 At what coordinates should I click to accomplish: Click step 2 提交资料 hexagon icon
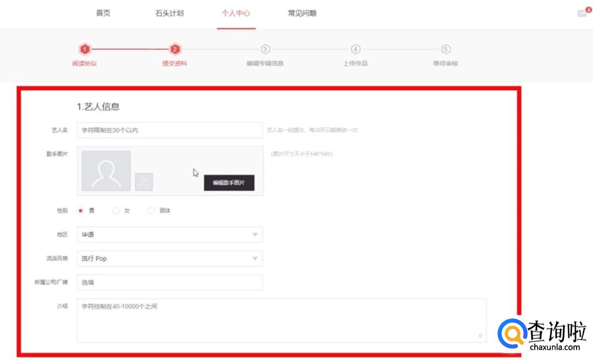coord(175,49)
